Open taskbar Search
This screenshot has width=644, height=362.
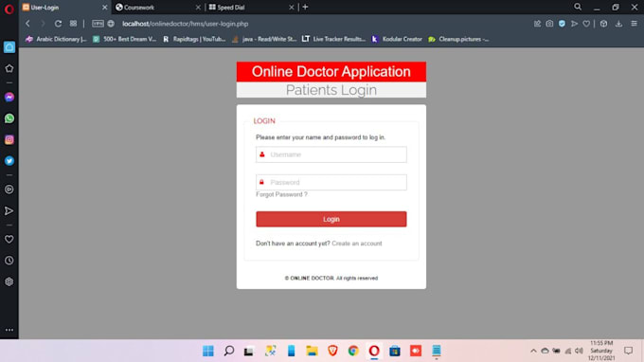(229, 351)
